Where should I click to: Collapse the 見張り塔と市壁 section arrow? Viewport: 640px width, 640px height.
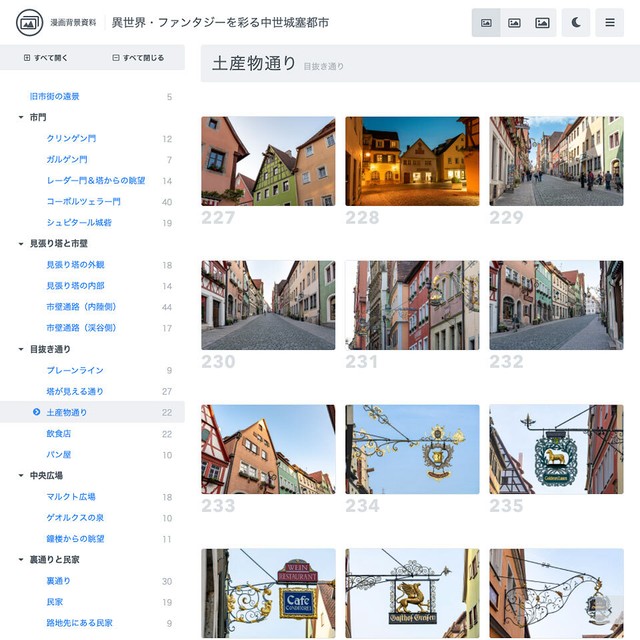(21, 244)
